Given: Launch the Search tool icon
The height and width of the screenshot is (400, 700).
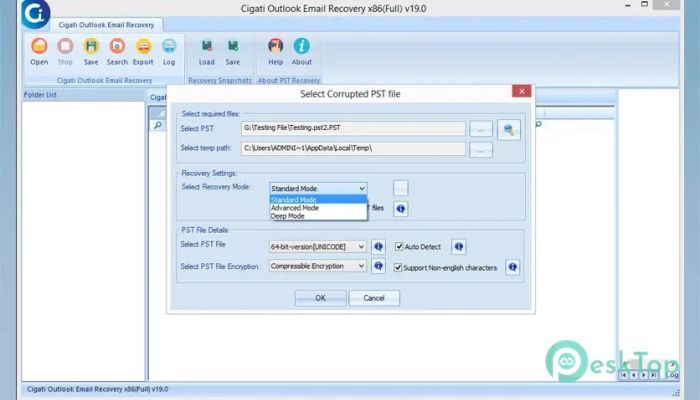Looking at the screenshot, I should point(117,52).
